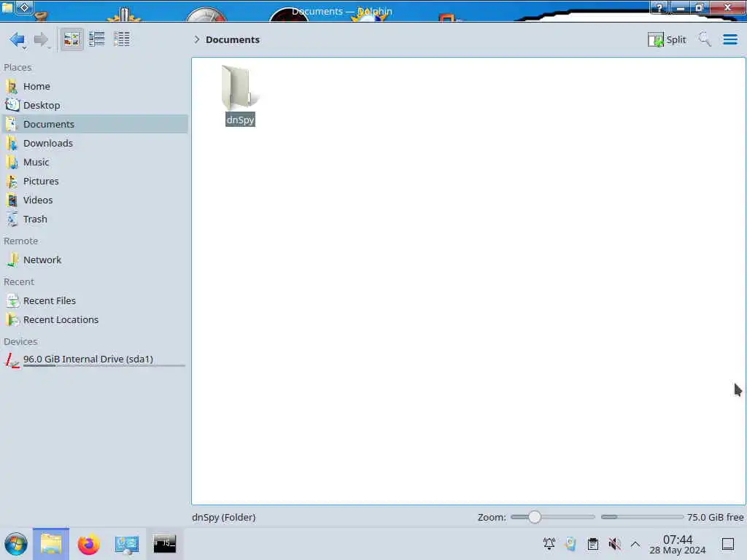Image resolution: width=747 pixels, height=560 pixels.
Task: Click the 75.0 GiB free text
Action: 715,517
